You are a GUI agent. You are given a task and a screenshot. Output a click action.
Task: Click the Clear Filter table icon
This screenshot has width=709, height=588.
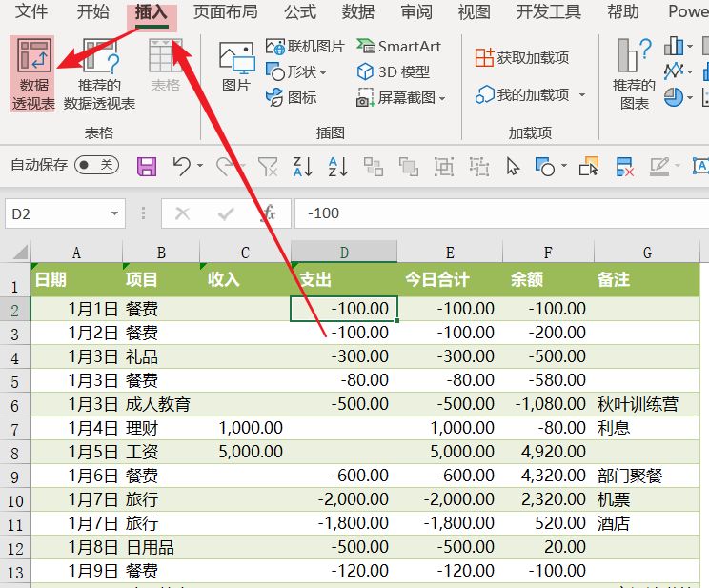625,167
